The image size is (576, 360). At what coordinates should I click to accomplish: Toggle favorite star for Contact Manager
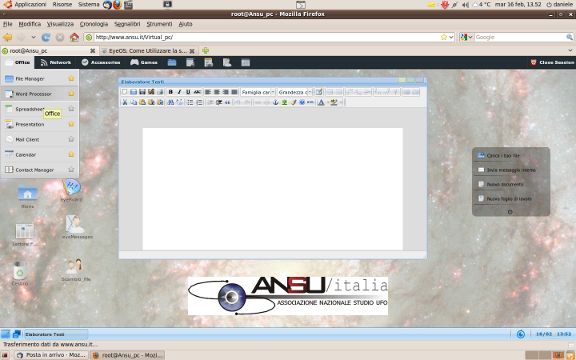[71, 170]
